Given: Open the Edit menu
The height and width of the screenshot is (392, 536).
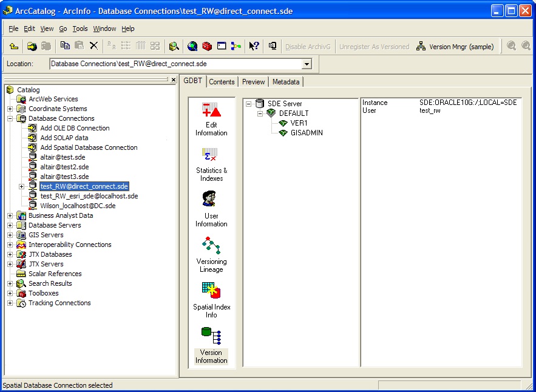Looking at the screenshot, I should pos(29,29).
